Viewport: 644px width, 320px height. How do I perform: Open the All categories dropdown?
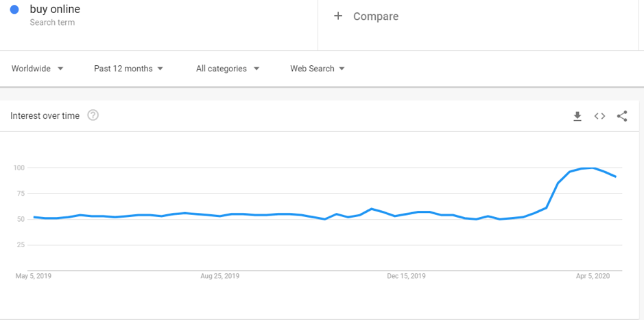(x=228, y=69)
